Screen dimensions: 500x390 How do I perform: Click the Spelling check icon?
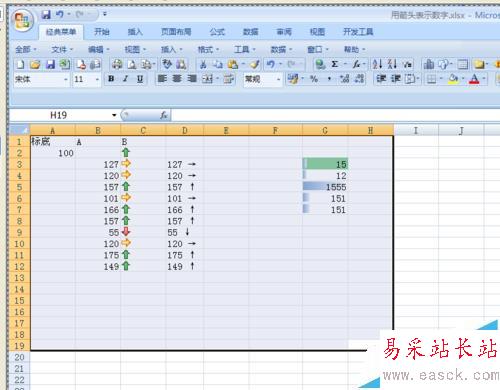(167, 64)
